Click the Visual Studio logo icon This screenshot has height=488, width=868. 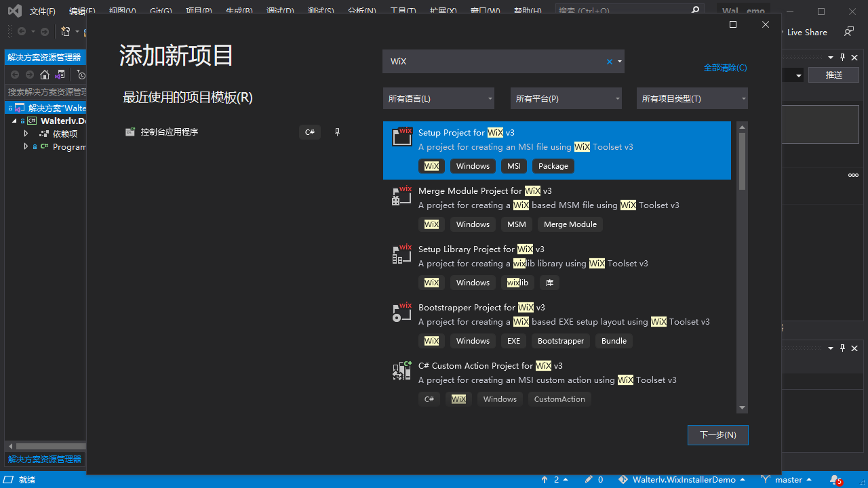[x=14, y=11]
